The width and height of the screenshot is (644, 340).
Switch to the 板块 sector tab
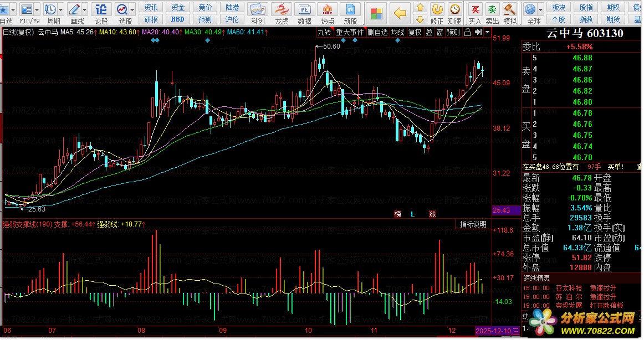pos(559,7)
